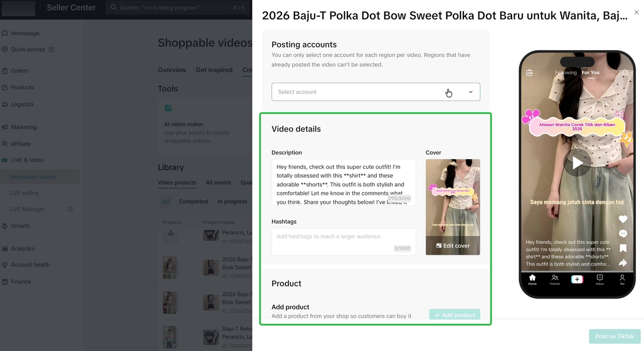Select the Finance sidebar icon
This screenshot has height=351, width=644.
point(5,282)
